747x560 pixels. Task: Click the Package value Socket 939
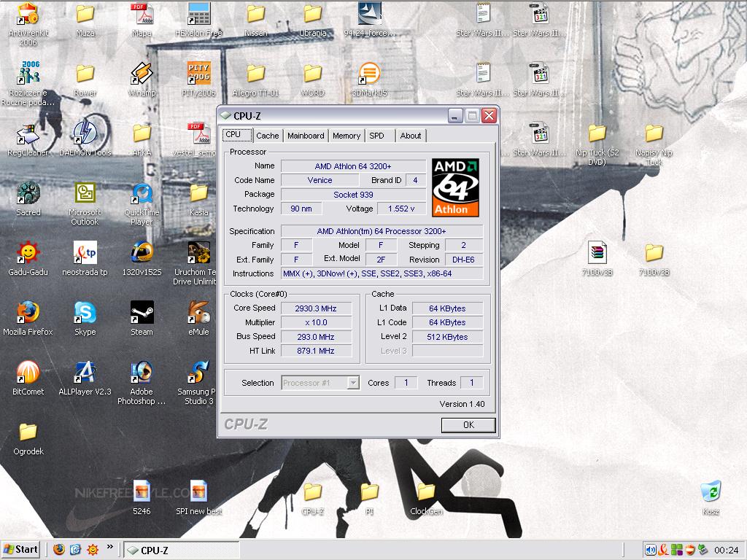pyautogui.click(x=353, y=195)
